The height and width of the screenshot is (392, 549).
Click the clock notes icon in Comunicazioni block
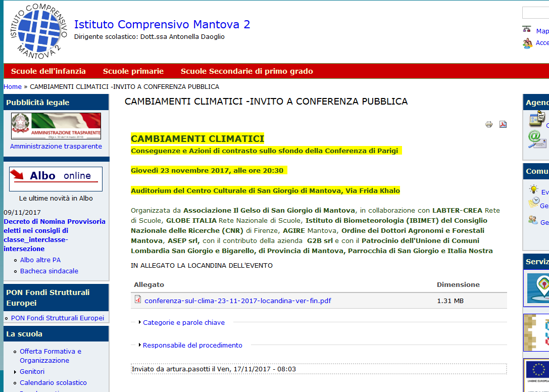(x=533, y=203)
